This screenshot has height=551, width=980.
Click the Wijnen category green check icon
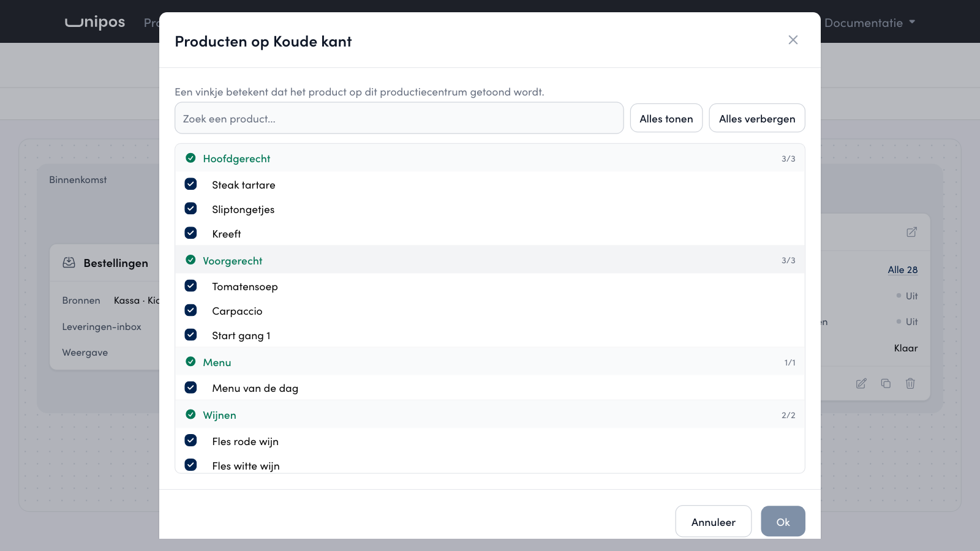coord(190,414)
